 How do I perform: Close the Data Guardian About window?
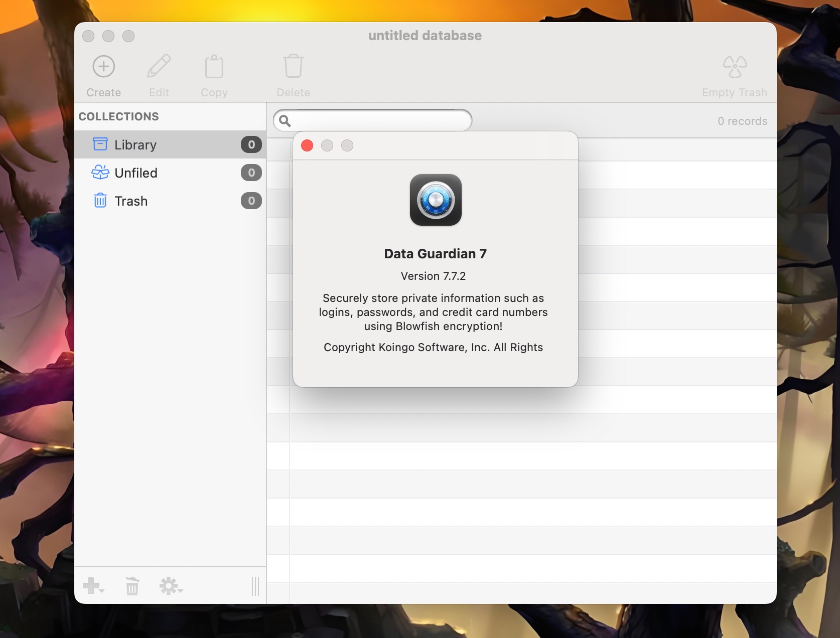click(307, 145)
